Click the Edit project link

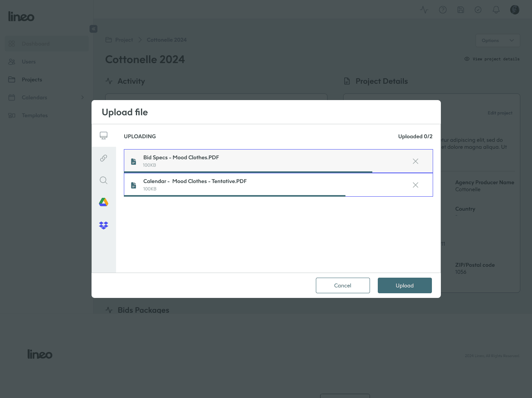pos(500,113)
